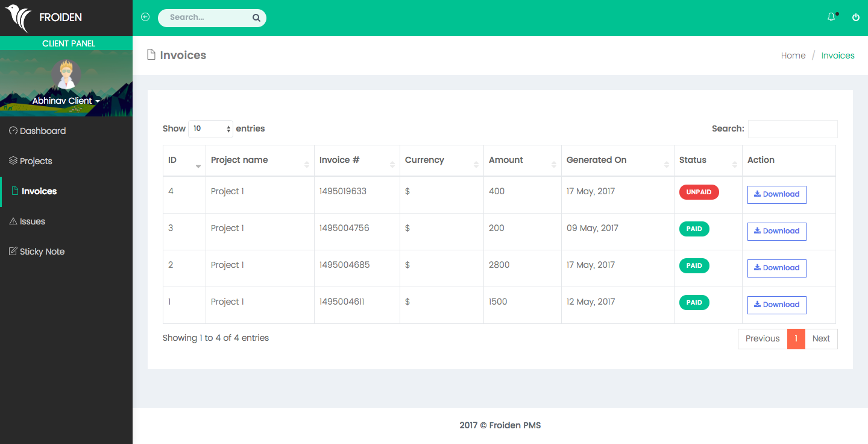Screen dimensions: 868x444
Task: Go to Next page of results
Action: pos(821,338)
